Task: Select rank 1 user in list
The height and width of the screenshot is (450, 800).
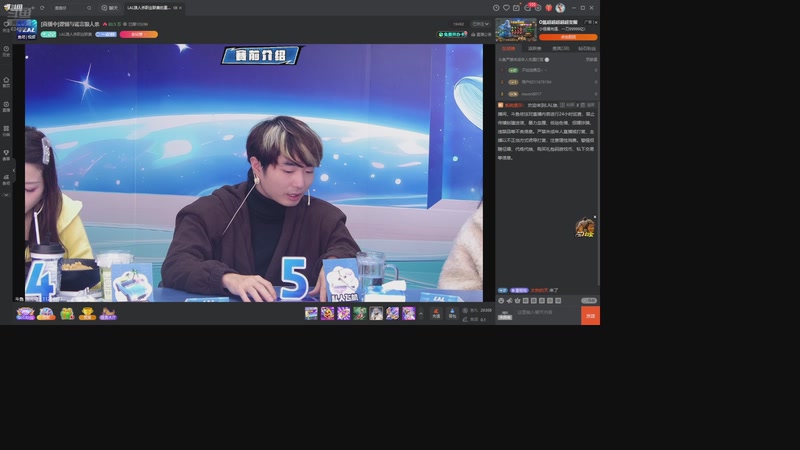Action: (x=547, y=70)
